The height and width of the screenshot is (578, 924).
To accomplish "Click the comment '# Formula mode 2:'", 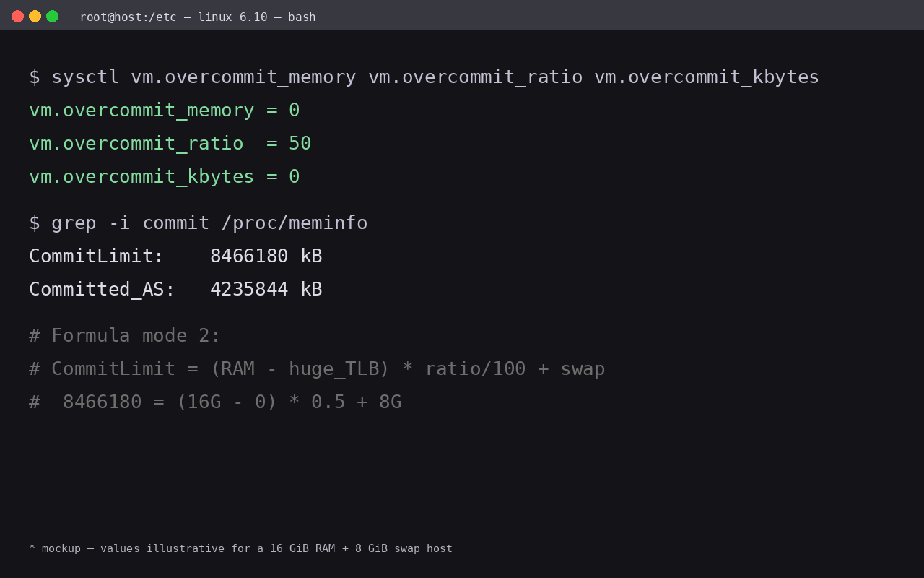I will [x=125, y=335].
